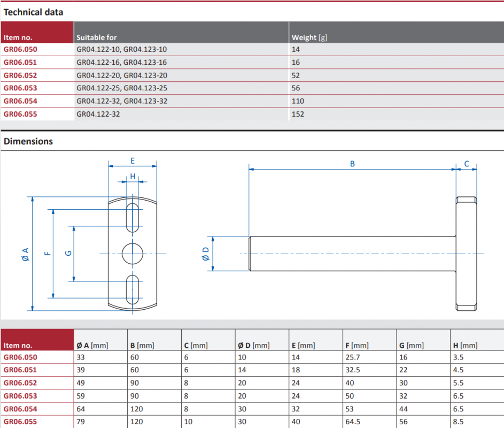Click Ø A value 33
This screenshot has height=428, width=504.
[x=81, y=357]
